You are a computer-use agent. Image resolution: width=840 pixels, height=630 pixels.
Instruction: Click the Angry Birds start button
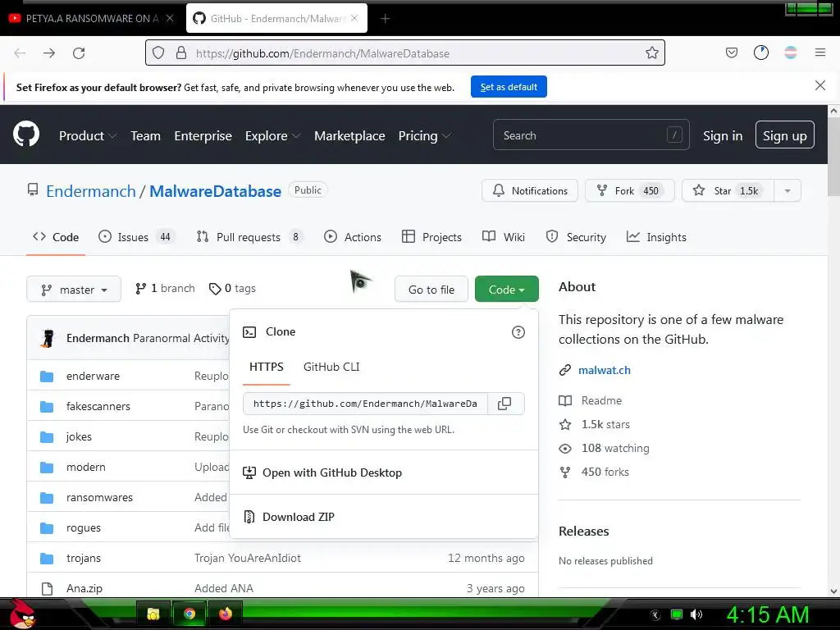coord(22,614)
